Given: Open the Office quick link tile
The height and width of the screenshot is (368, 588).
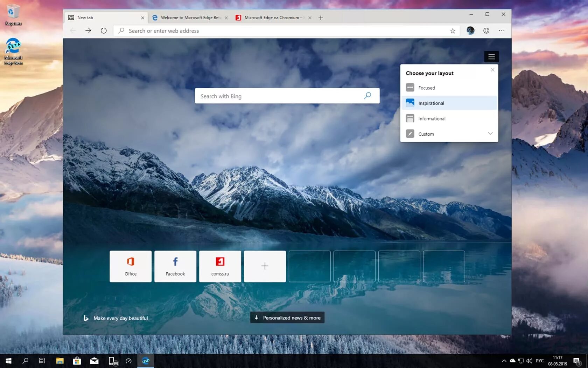Looking at the screenshot, I should (130, 266).
